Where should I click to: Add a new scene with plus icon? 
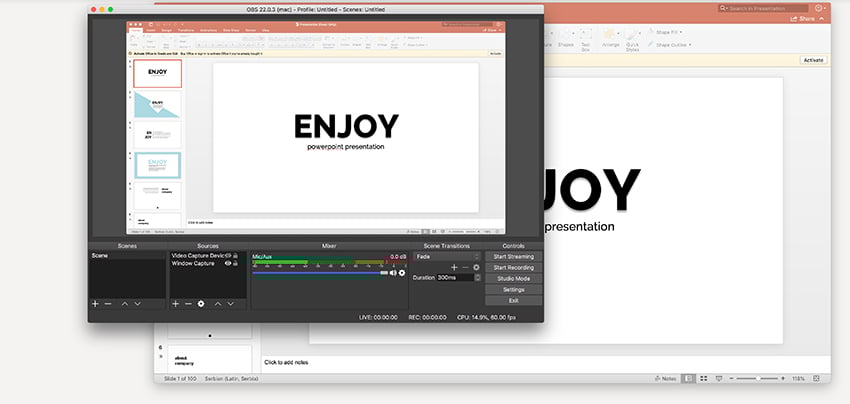(95, 303)
